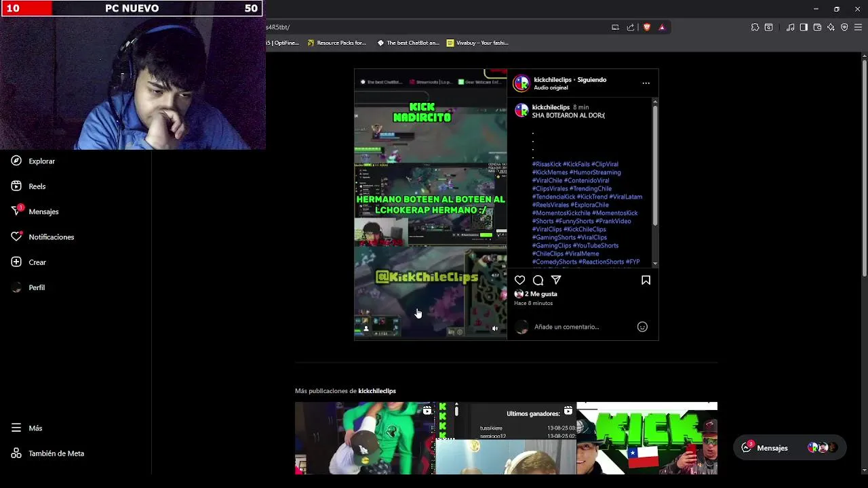This screenshot has width=868, height=488.
Task: Open the #ReelsVirales hashtag
Action: pos(551,205)
